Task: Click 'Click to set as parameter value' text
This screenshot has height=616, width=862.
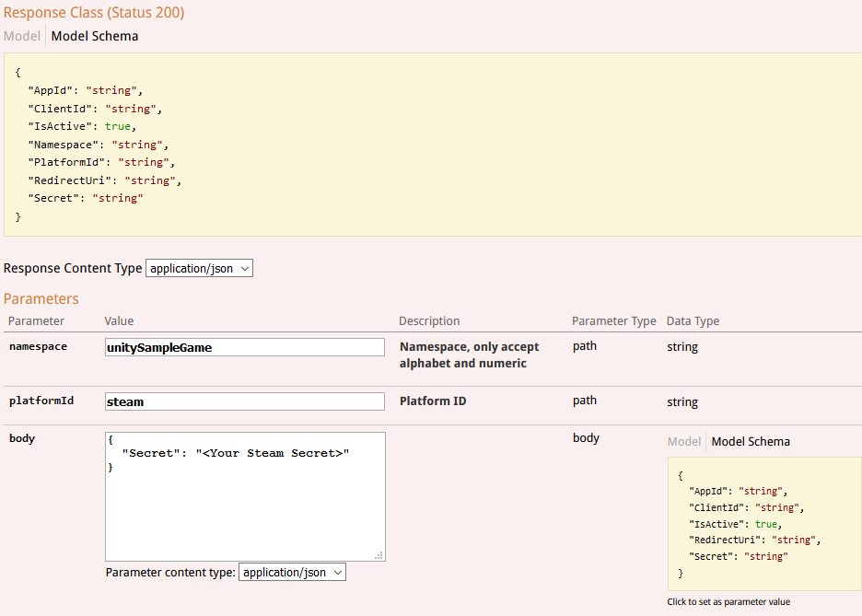Action: (x=729, y=601)
